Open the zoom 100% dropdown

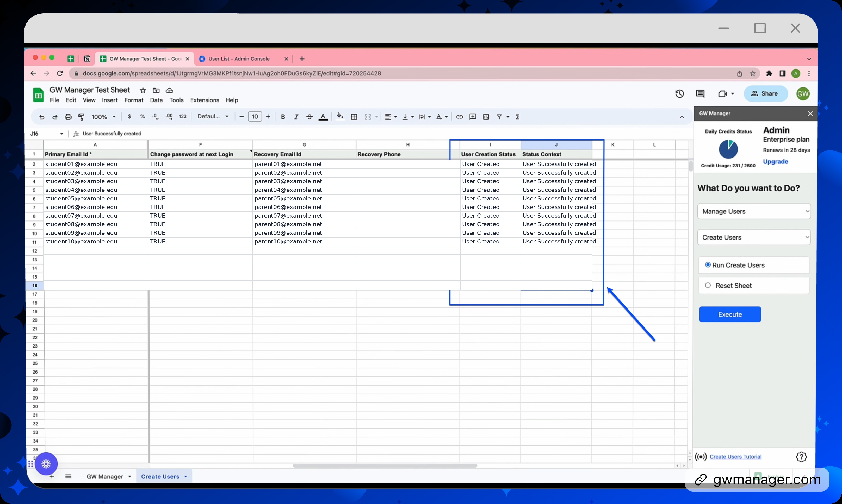(x=104, y=117)
